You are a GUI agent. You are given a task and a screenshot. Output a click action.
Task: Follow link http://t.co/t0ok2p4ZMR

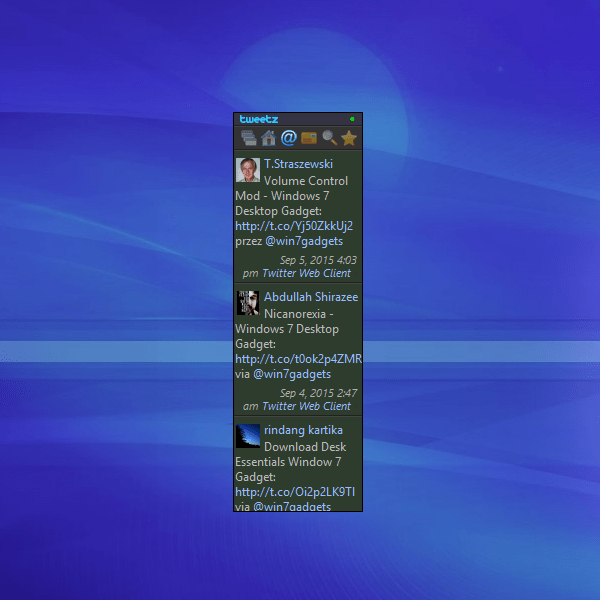[x=298, y=359]
